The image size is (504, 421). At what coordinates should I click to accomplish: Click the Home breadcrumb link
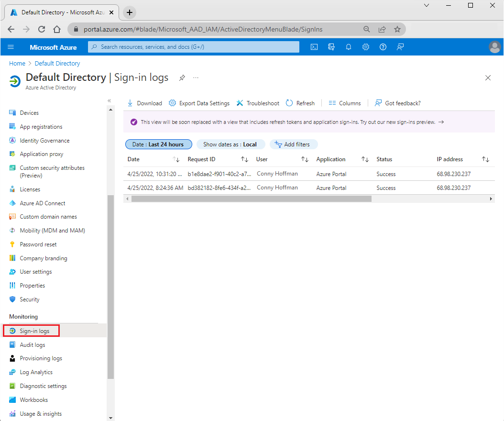(17, 63)
